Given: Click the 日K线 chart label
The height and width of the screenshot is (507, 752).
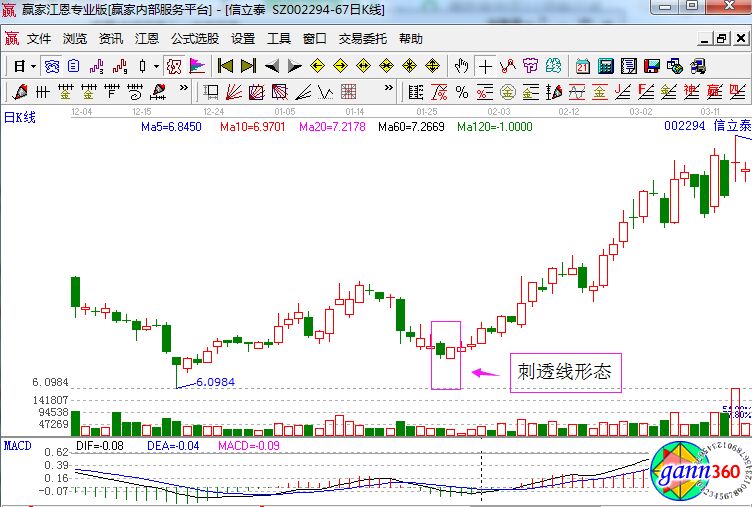Looking at the screenshot, I should (20, 118).
